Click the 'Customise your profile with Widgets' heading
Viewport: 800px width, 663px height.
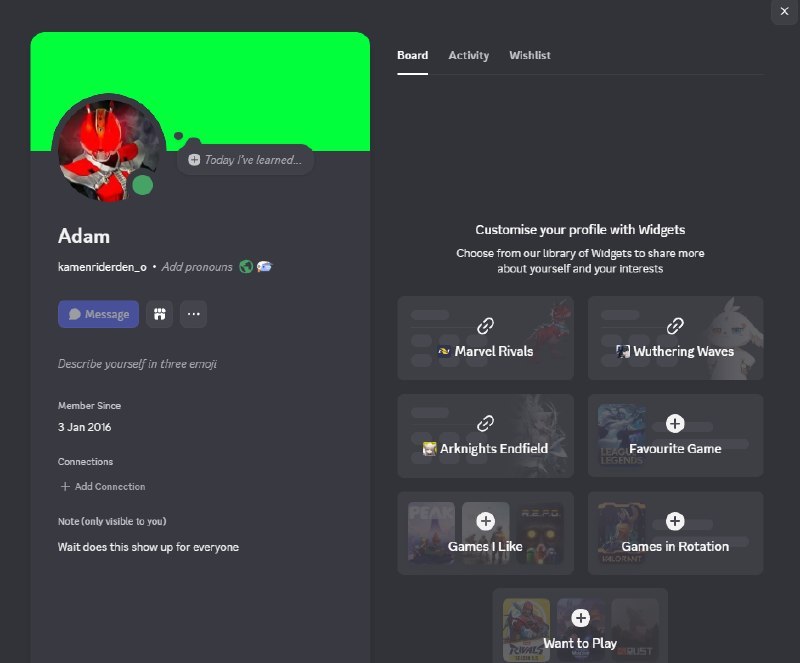click(x=580, y=230)
